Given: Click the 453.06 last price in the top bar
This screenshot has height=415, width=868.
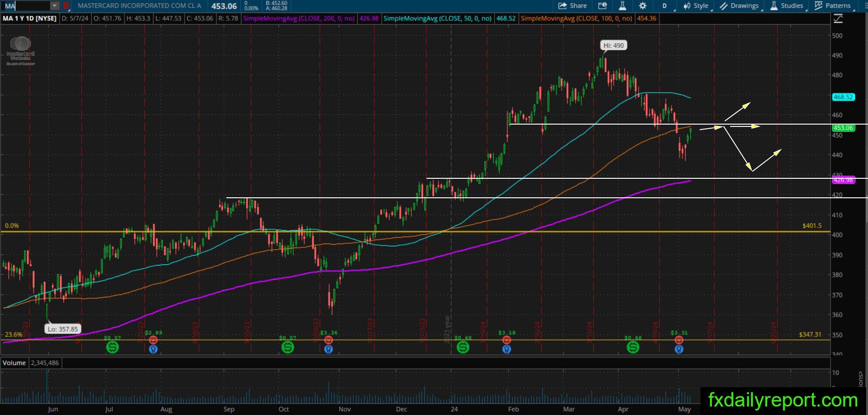Looking at the screenshot, I should click(x=224, y=6).
